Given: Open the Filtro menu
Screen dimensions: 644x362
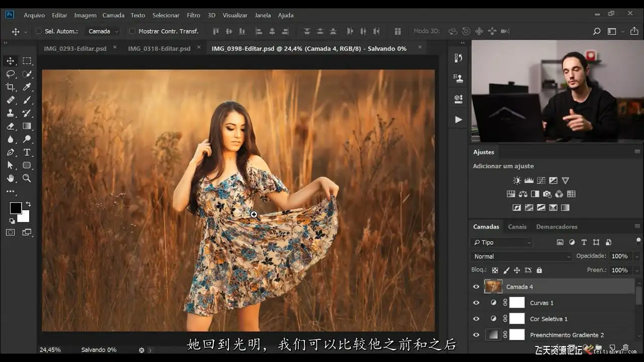Looking at the screenshot, I should click(193, 15).
